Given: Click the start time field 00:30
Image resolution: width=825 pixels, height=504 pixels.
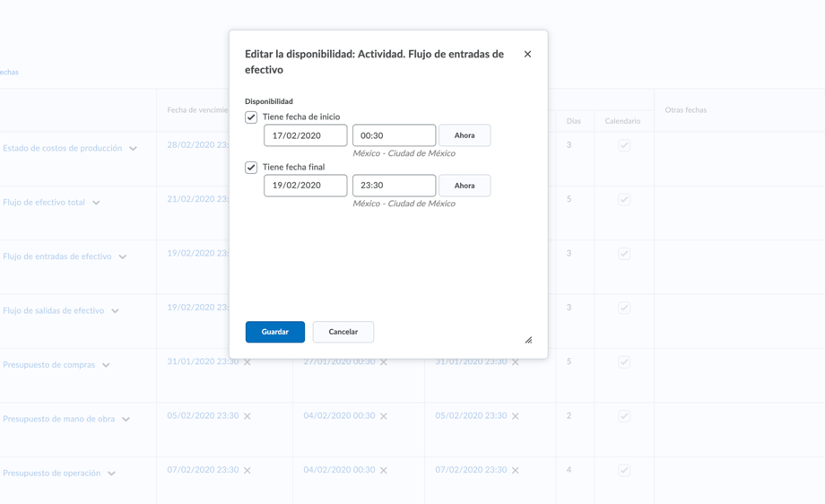Looking at the screenshot, I should tap(394, 135).
